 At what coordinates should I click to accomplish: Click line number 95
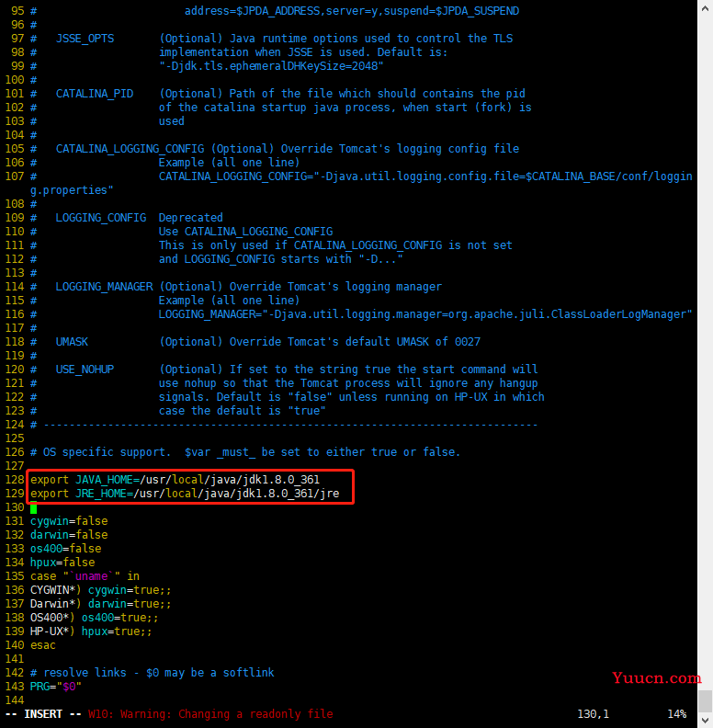pos(17,11)
